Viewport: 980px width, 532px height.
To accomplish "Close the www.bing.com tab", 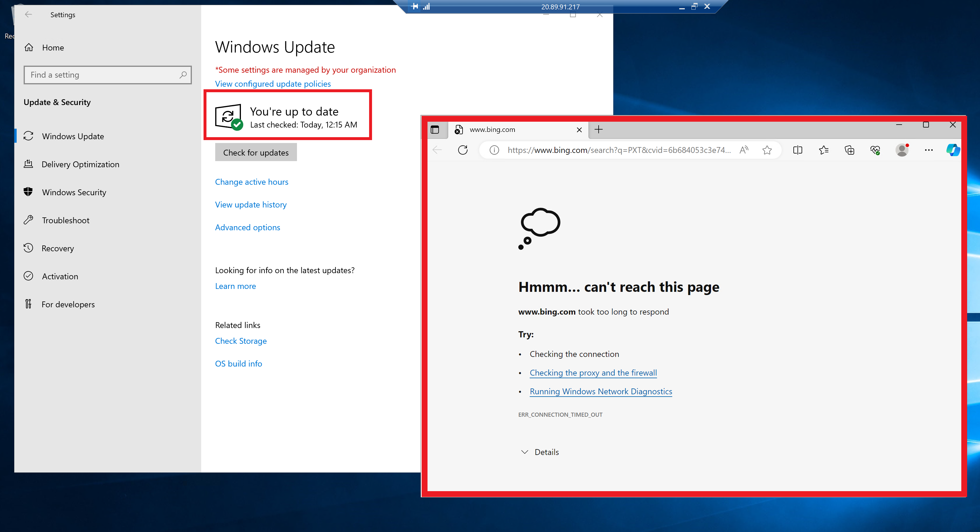I will (x=579, y=130).
